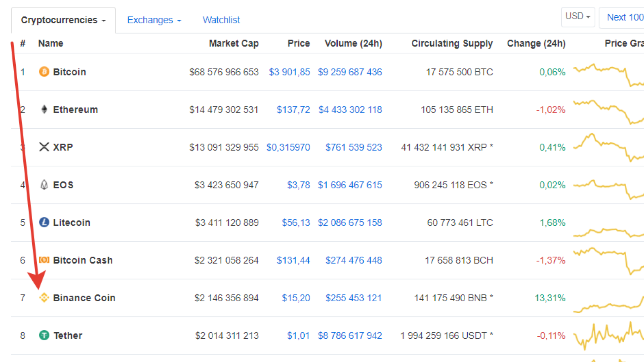Image resolution: width=644 pixels, height=362 pixels.
Task: Click XRP price $0,315970
Action: [288, 147]
